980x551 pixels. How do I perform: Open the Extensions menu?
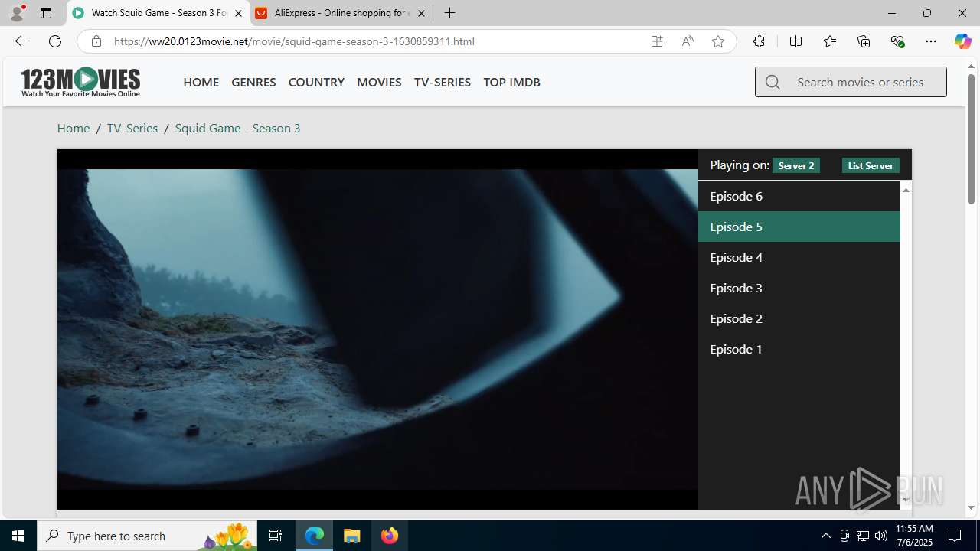click(x=759, y=41)
